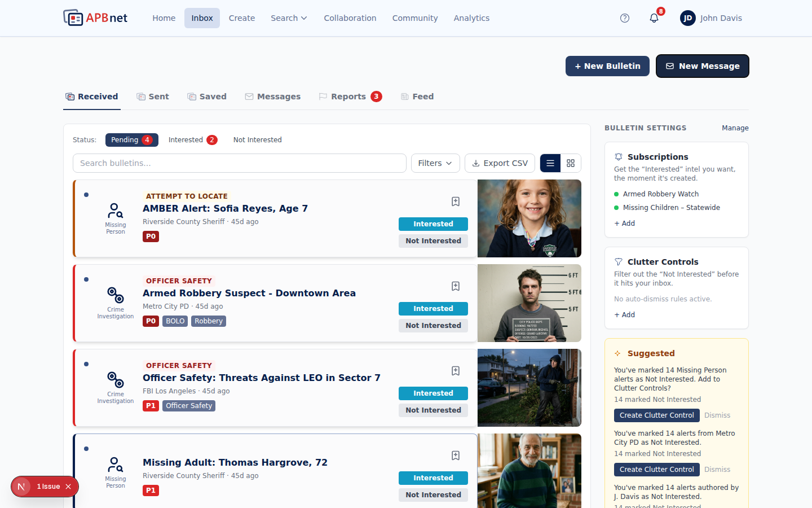Mark Thomas Hargrove bulletin as Interested
812x508 pixels.
click(433, 478)
